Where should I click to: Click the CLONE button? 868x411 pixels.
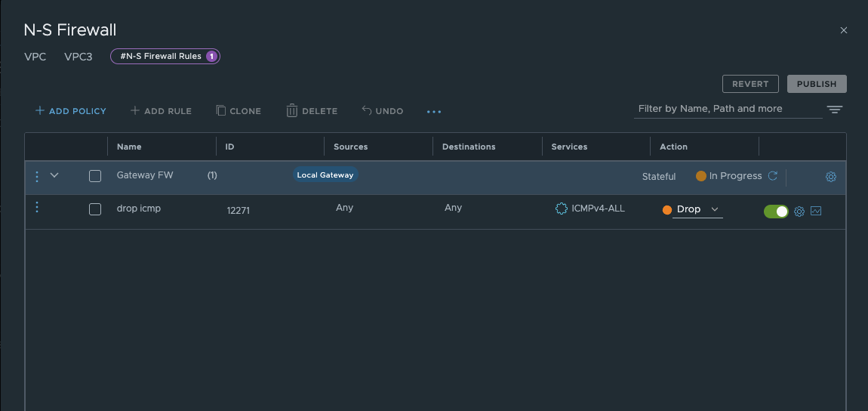[239, 111]
